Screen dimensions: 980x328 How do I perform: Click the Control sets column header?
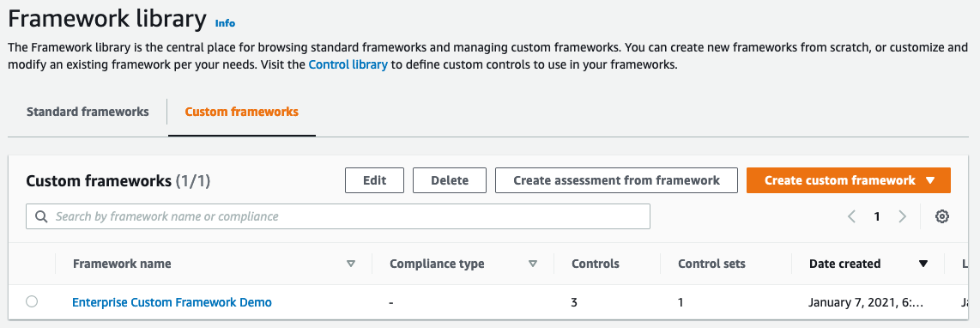(x=711, y=264)
